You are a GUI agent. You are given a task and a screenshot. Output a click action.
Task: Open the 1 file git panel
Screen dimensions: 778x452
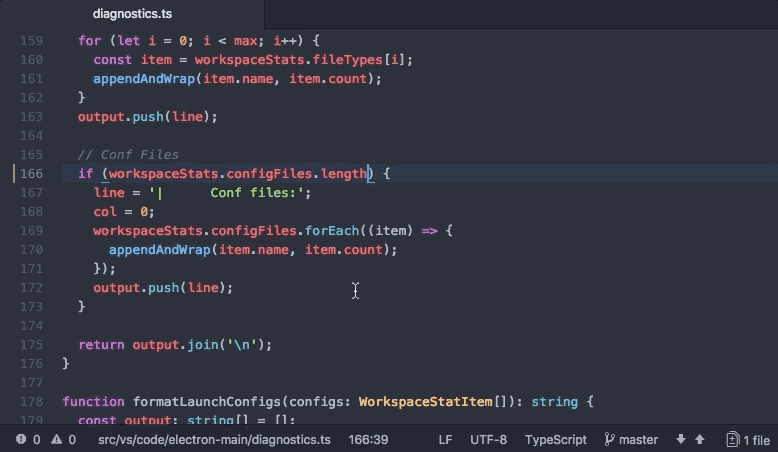coord(756,440)
